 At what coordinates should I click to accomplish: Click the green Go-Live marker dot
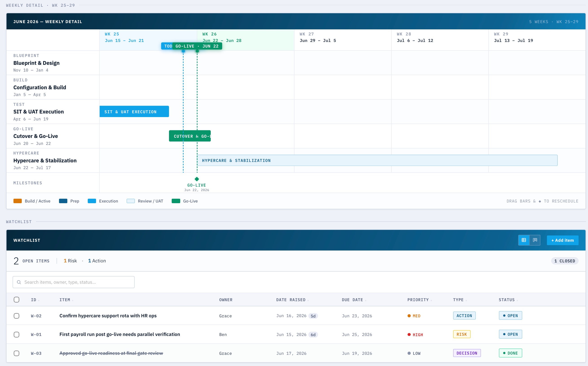[x=197, y=51]
